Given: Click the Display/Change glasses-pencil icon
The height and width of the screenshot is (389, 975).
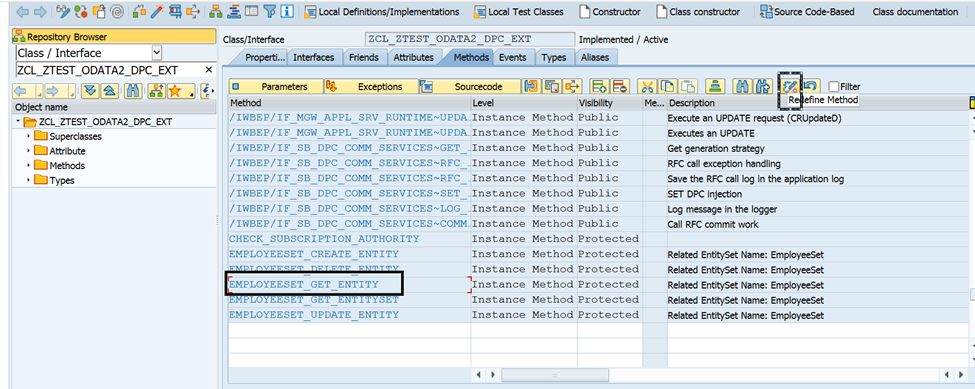Looking at the screenshot, I should [63, 11].
